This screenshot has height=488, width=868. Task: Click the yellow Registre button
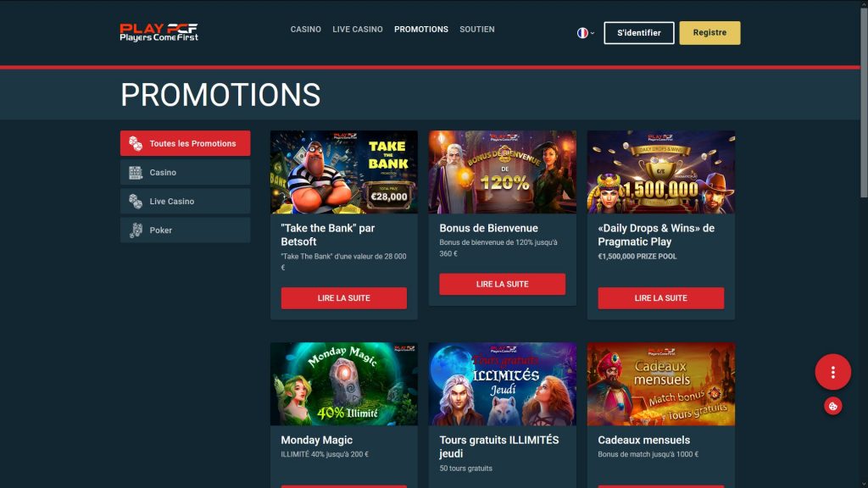(x=709, y=33)
